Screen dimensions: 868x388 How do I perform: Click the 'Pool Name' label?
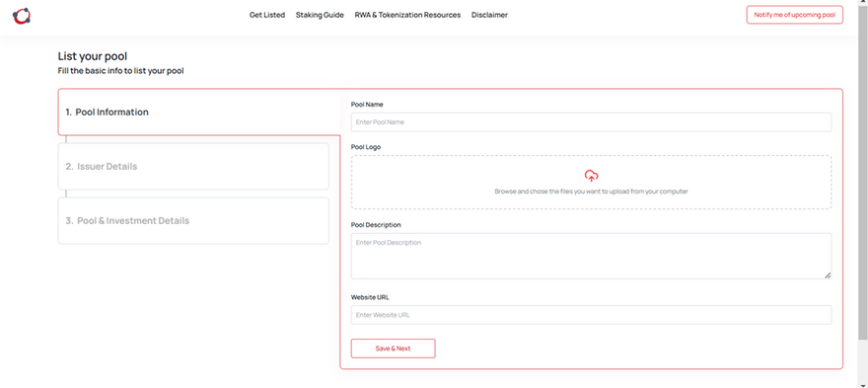[x=367, y=105]
